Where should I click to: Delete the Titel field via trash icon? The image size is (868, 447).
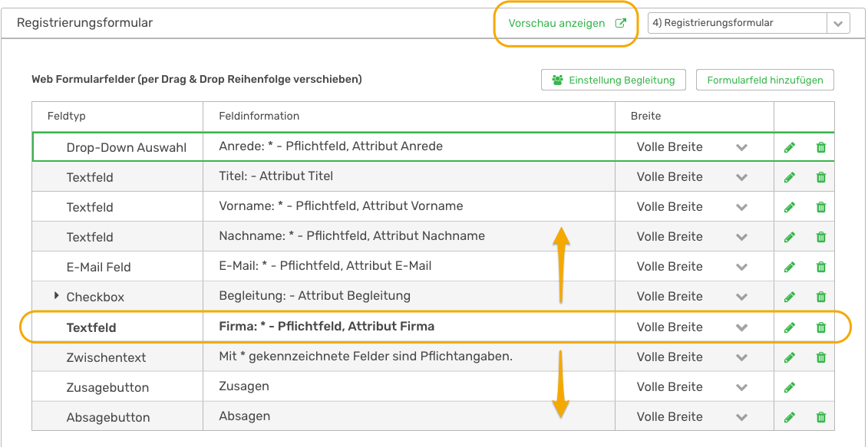[x=821, y=177]
